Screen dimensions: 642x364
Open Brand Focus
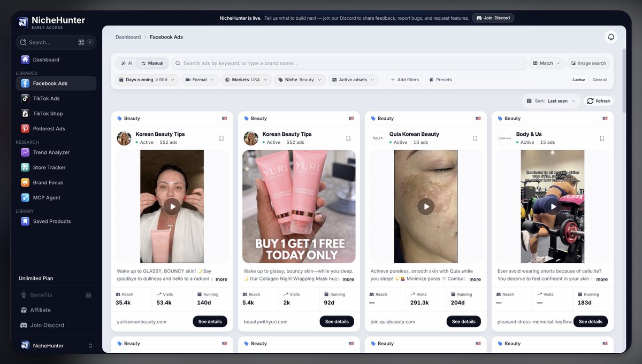coord(56,182)
